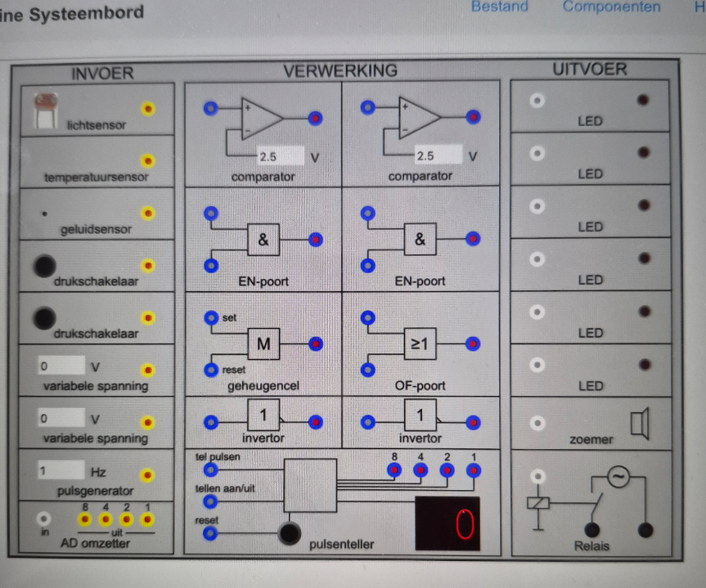
Task: Click the zoemer speaker icon
Action: [x=639, y=424]
